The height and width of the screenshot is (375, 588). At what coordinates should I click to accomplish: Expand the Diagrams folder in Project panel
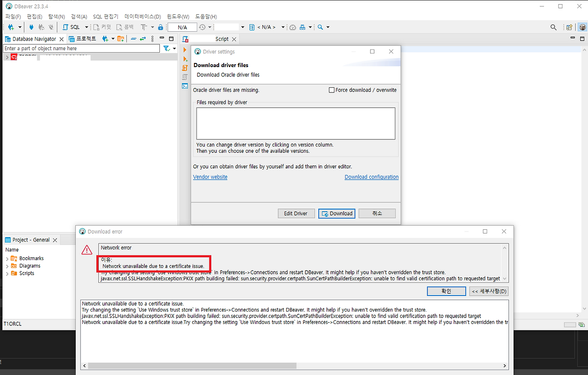pos(7,266)
